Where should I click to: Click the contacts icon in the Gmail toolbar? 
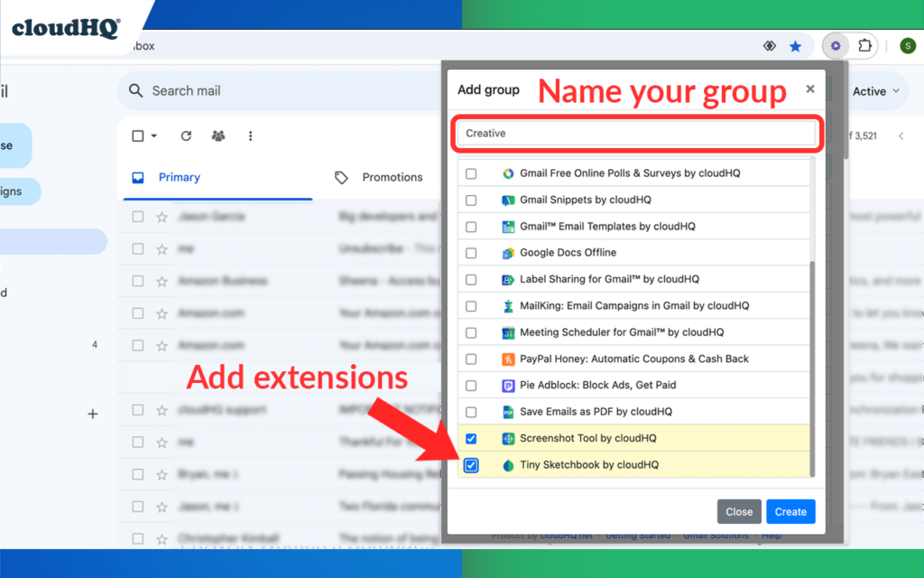coord(217,135)
